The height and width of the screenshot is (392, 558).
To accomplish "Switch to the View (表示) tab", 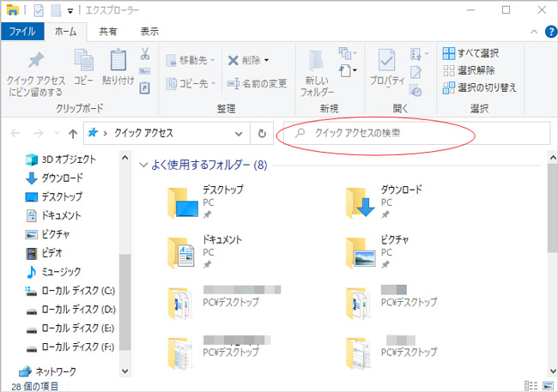I will 149,32.
